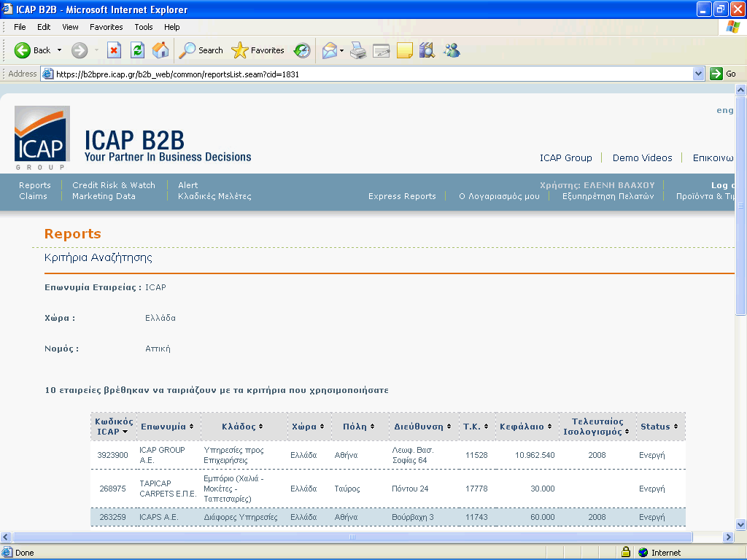Open the yellow Discuss note icon
The image size is (747, 560).
404,50
